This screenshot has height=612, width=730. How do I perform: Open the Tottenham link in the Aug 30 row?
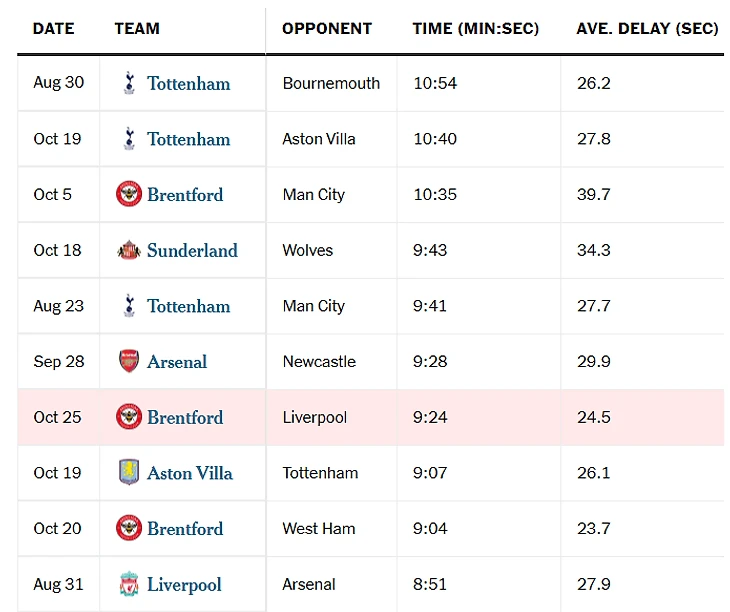click(188, 83)
